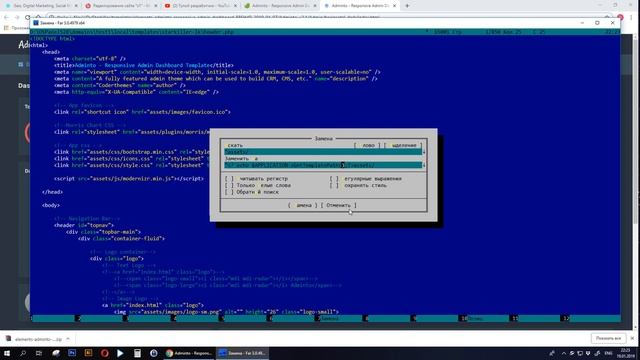The image size is (640, 360).
Task: Open the red Opera browser taskbar icon
Action: pos(104,353)
